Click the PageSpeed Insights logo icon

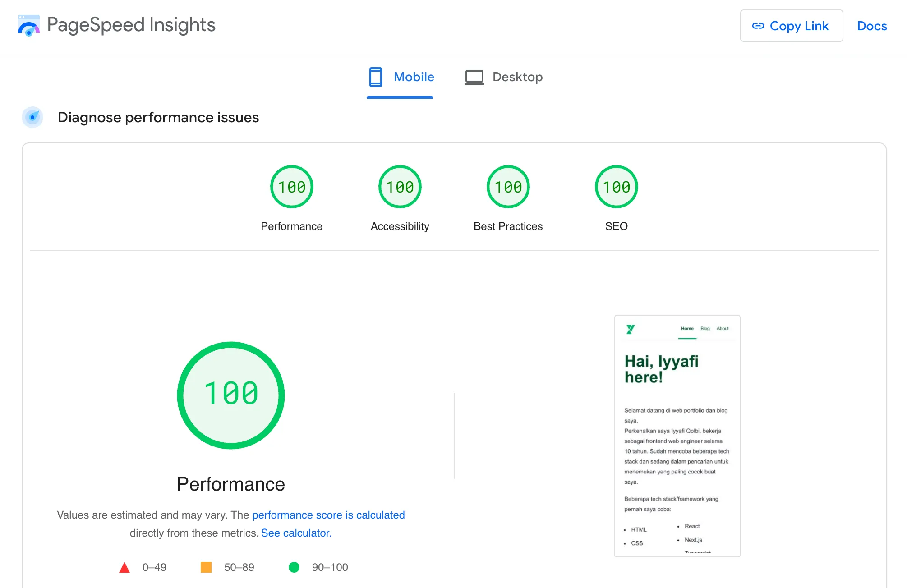28,26
